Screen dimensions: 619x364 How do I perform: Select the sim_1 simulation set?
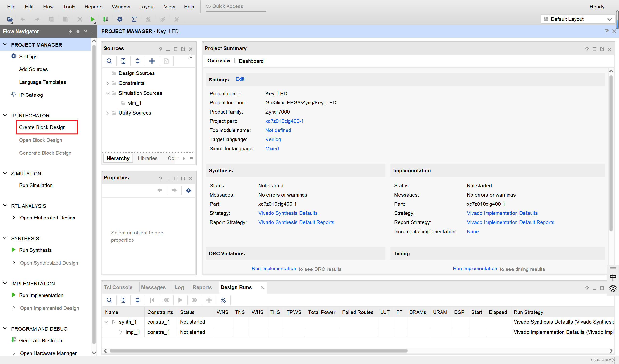[135, 103]
